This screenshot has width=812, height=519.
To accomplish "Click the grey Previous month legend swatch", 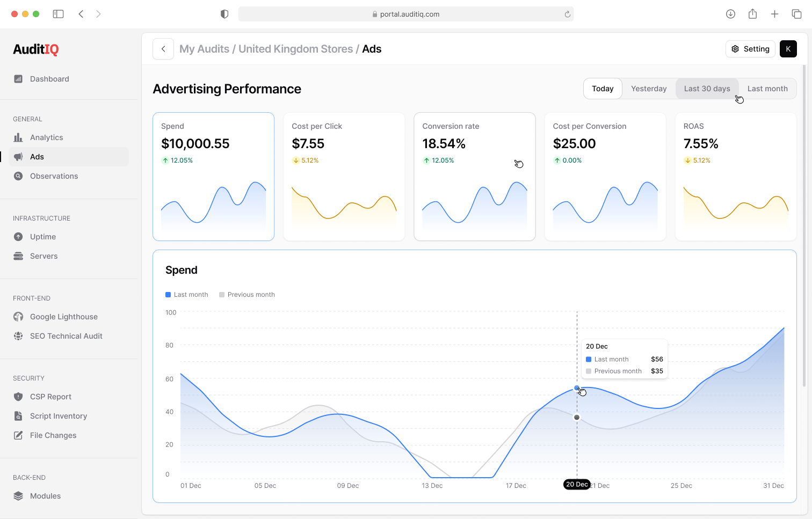I will (222, 295).
